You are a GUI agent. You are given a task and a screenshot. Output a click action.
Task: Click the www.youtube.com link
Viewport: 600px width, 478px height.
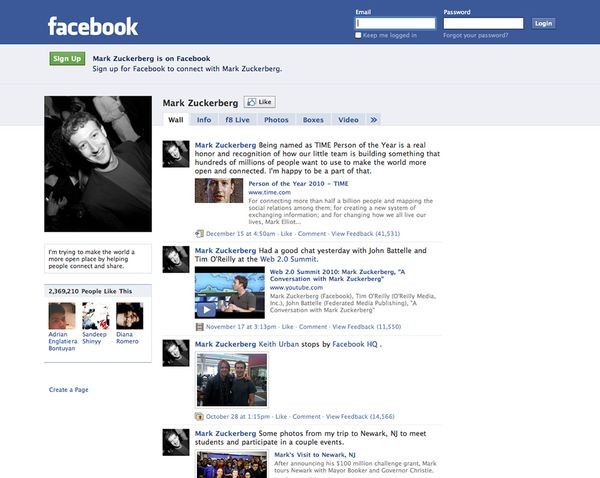coord(296,287)
